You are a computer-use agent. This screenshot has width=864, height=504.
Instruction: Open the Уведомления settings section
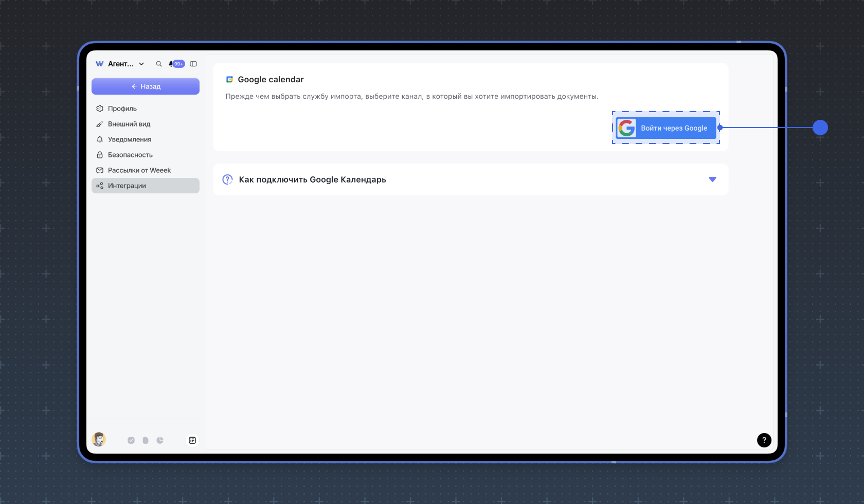coord(146,139)
